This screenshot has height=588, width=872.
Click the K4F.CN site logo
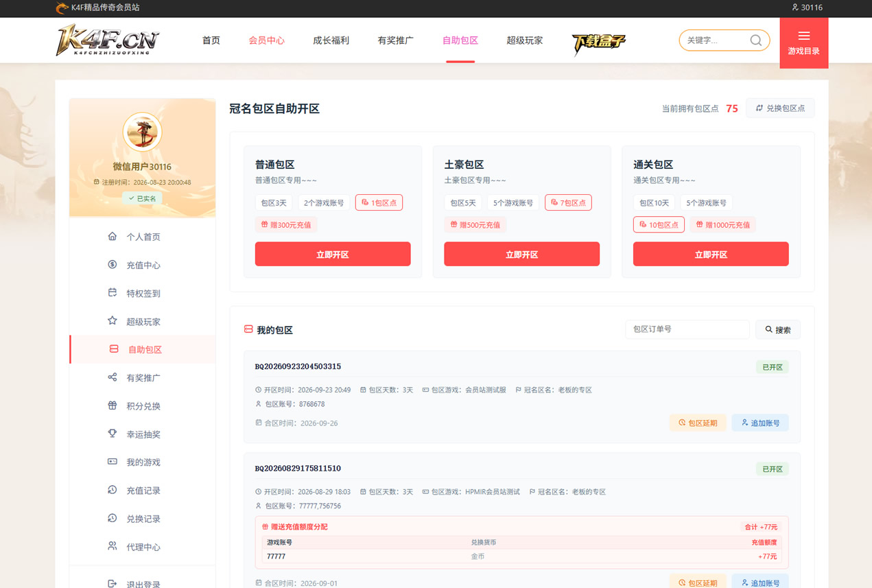tap(108, 40)
